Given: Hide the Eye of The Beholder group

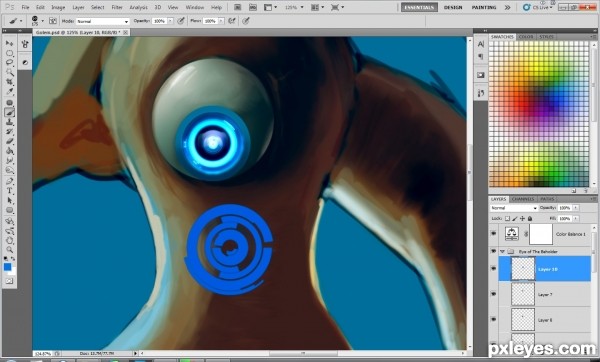Looking at the screenshot, I should click(494, 251).
